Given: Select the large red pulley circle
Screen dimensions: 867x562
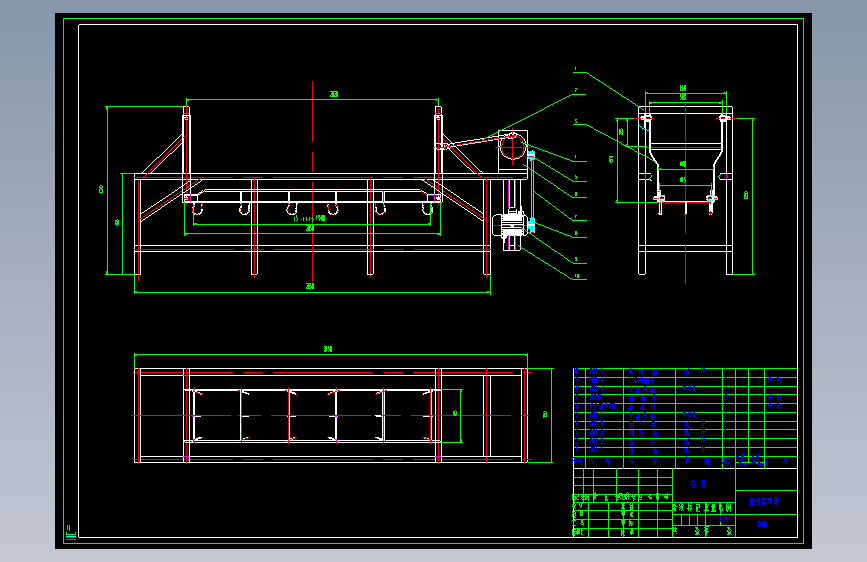Looking at the screenshot, I should [512, 148].
